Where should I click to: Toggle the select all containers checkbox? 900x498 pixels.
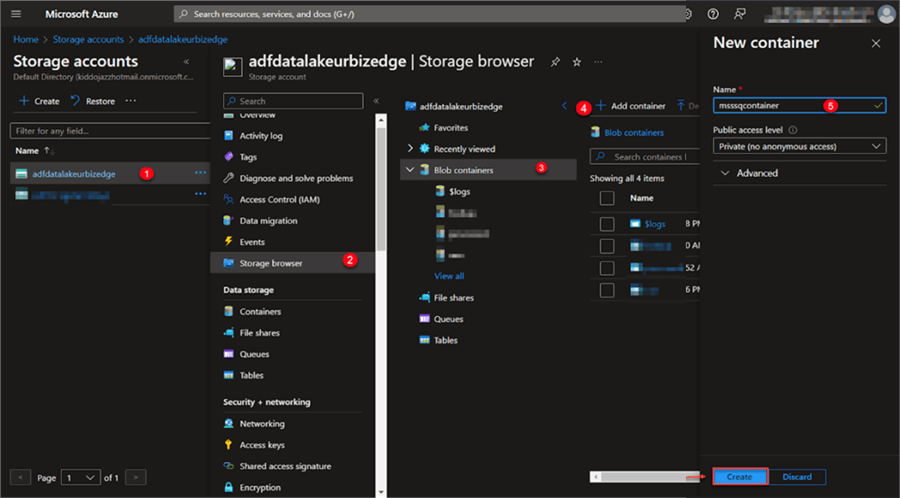tap(606, 198)
